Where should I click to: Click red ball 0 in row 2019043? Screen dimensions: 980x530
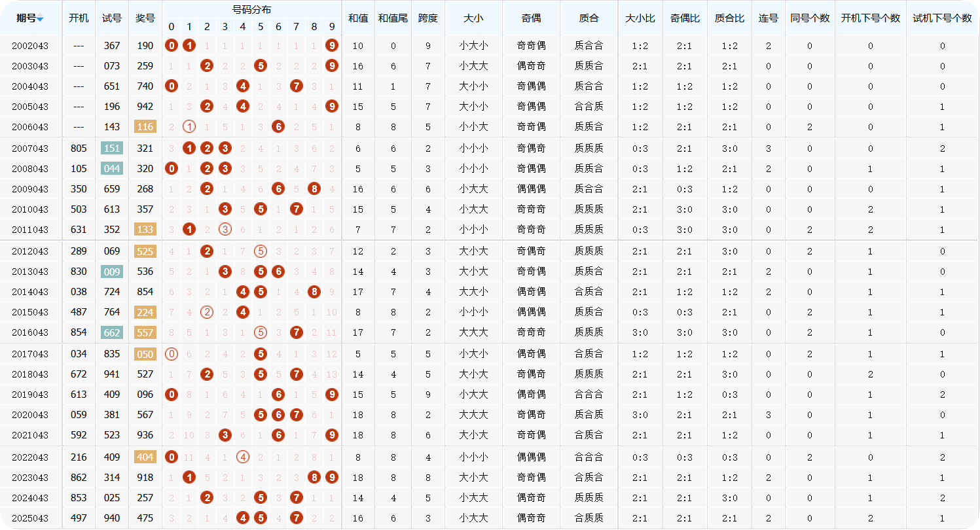172,395
